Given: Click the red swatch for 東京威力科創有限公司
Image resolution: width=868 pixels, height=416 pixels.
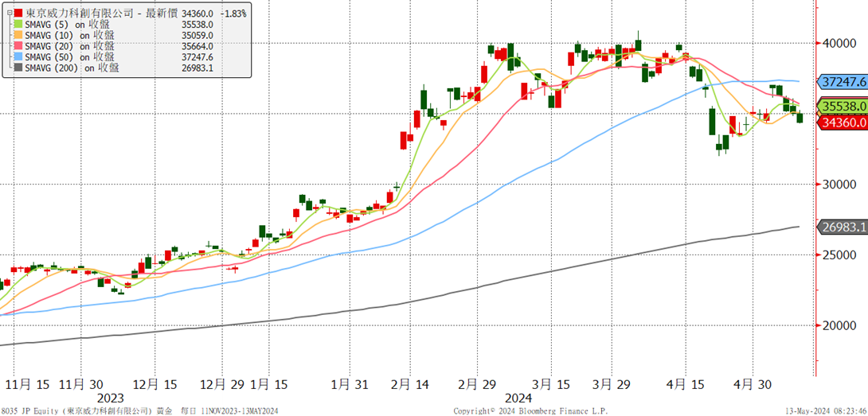Looking at the screenshot, I should pyautogui.click(x=18, y=13).
